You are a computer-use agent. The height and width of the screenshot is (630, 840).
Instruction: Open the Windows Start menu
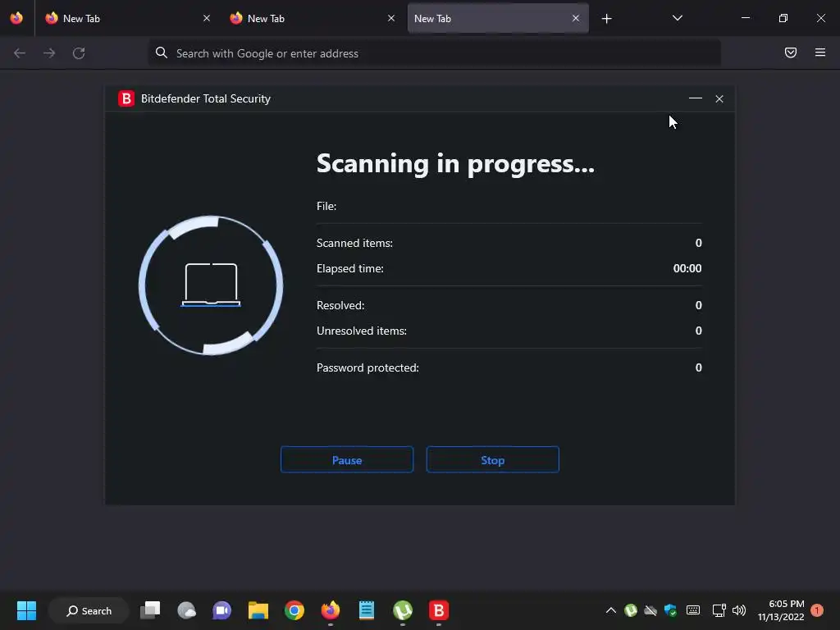[26, 610]
